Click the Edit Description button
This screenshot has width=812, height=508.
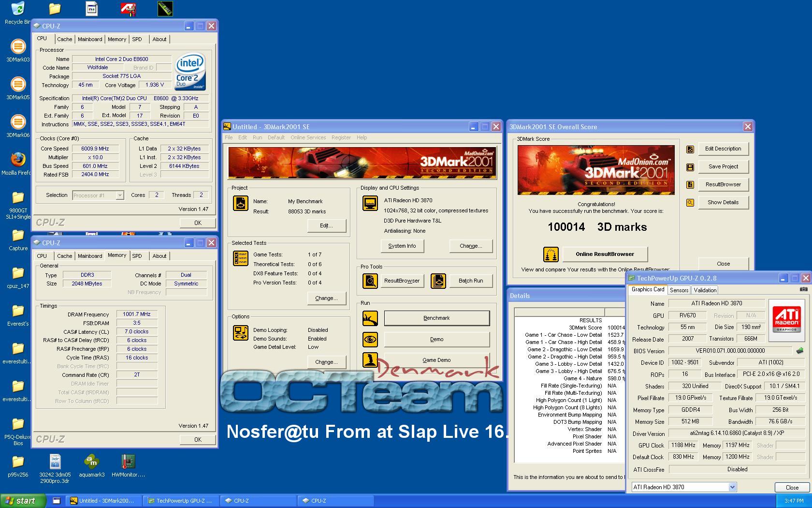[x=723, y=149]
